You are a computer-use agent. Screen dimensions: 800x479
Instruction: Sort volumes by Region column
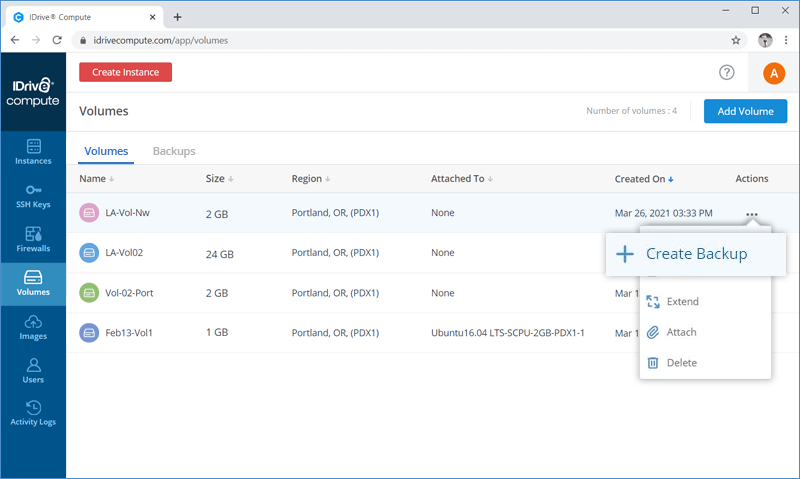coord(311,179)
